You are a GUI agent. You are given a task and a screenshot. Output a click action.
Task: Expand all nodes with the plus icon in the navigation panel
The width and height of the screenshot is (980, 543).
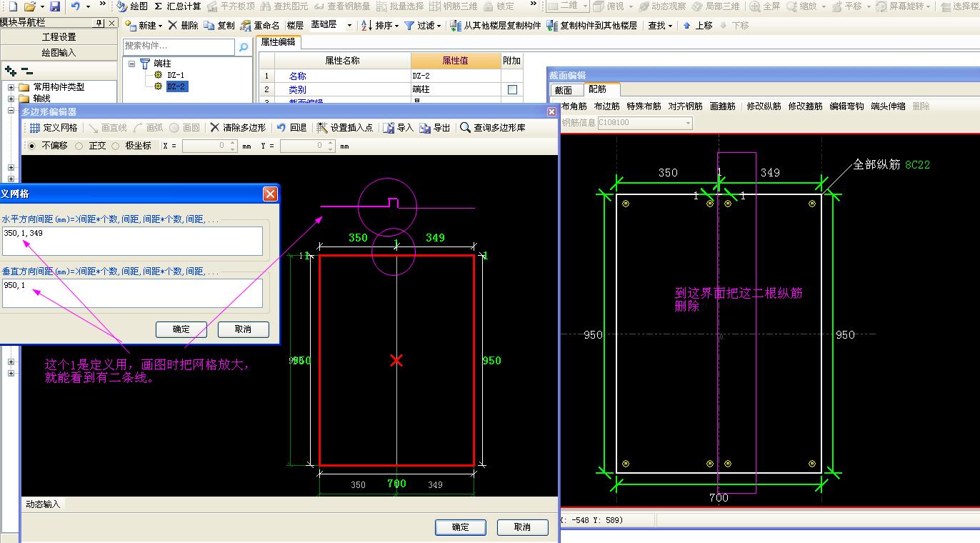pos(11,71)
